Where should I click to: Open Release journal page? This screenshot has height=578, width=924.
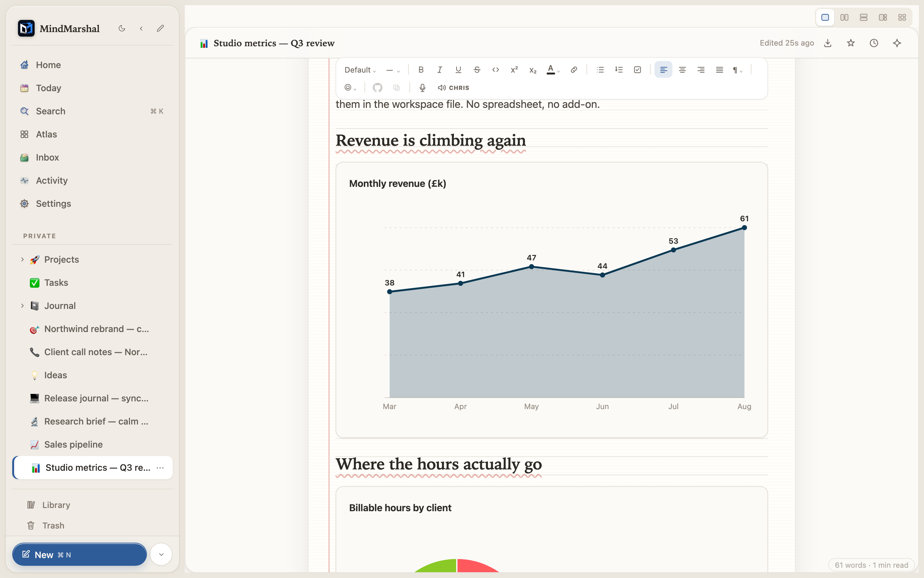click(92, 398)
